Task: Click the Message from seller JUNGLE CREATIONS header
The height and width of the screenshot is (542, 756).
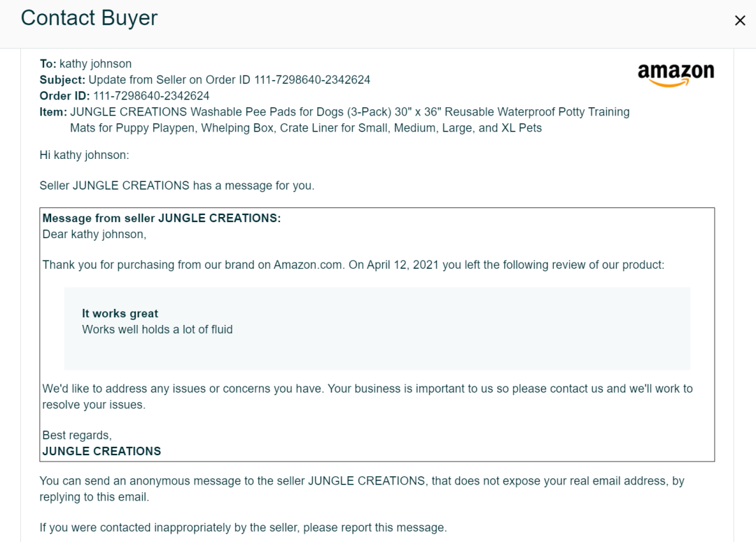Action: (x=162, y=218)
